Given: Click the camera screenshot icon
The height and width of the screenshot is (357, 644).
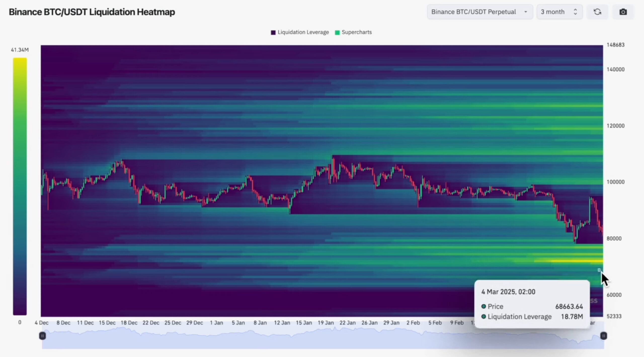Looking at the screenshot, I should [x=623, y=12].
